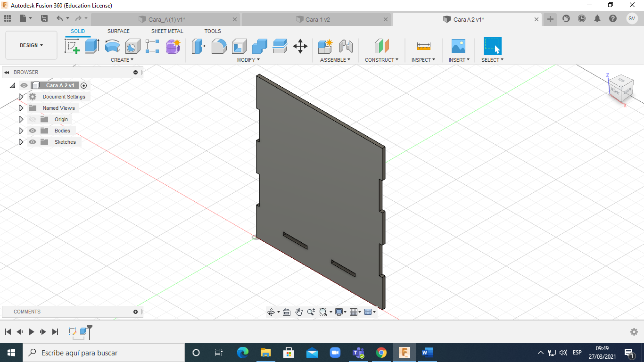
Task: Click the Redo arrow icon
Action: pyautogui.click(x=78, y=18)
